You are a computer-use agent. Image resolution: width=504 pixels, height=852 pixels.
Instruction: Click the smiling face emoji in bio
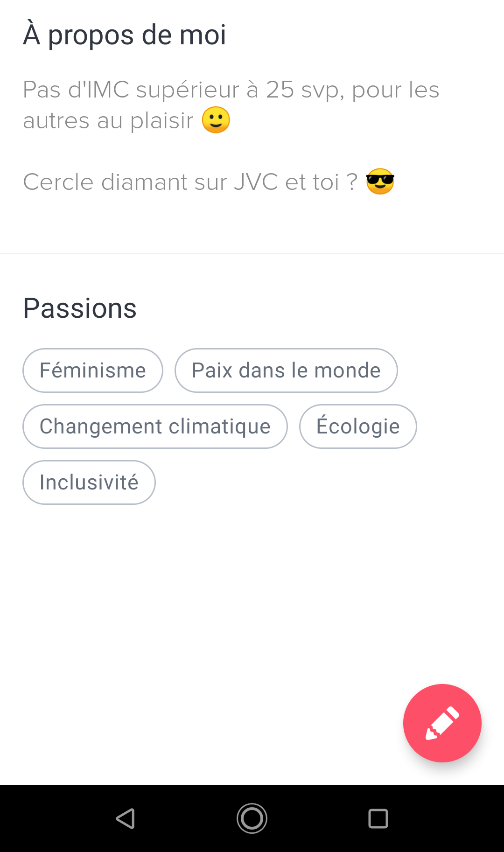pyautogui.click(x=216, y=120)
